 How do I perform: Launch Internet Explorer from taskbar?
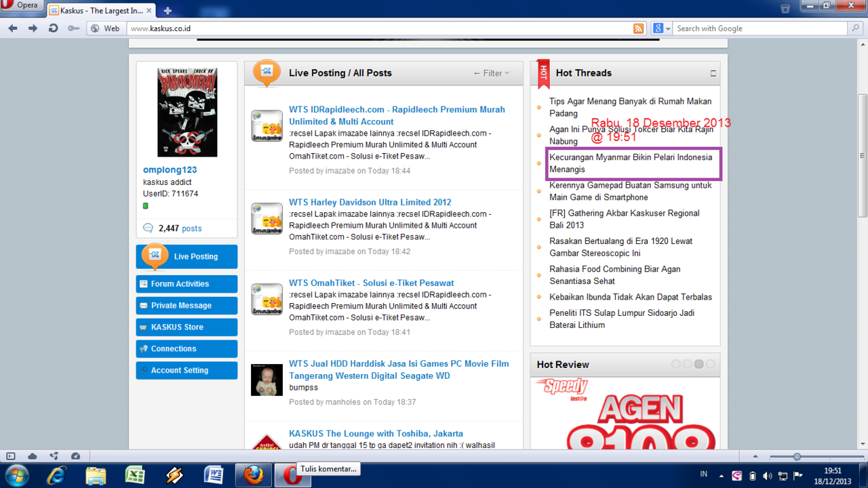click(x=56, y=475)
